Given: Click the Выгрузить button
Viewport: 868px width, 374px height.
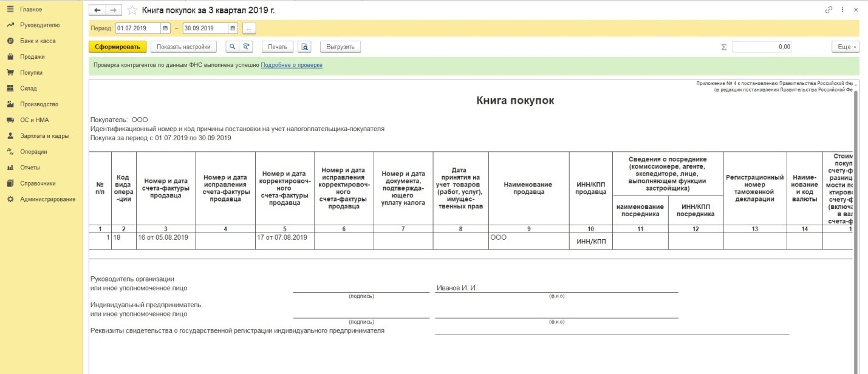Looking at the screenshot, I should (x=340, y=47).
